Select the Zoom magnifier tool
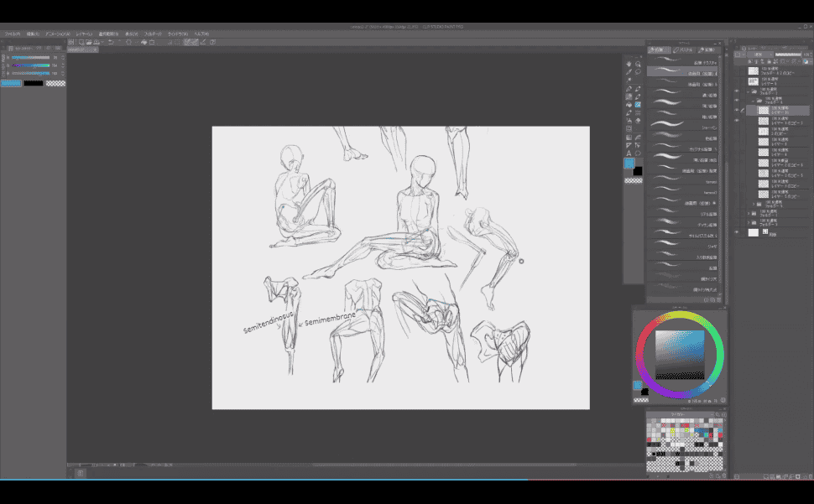Image resolution: width=814 pixels, height=504 pixels. click(x=638, y=64)
